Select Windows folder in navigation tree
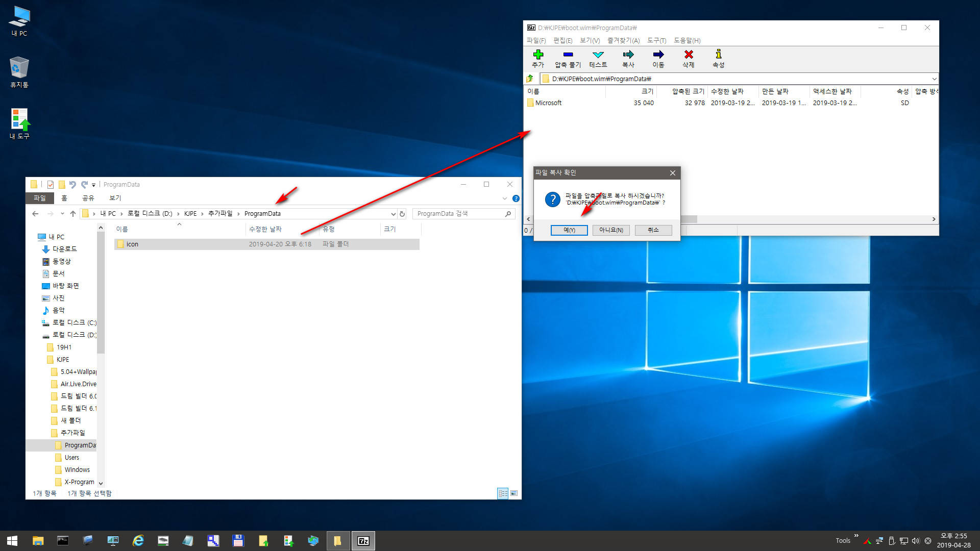The height and width of the screenshot is (551, 980). 77,470
